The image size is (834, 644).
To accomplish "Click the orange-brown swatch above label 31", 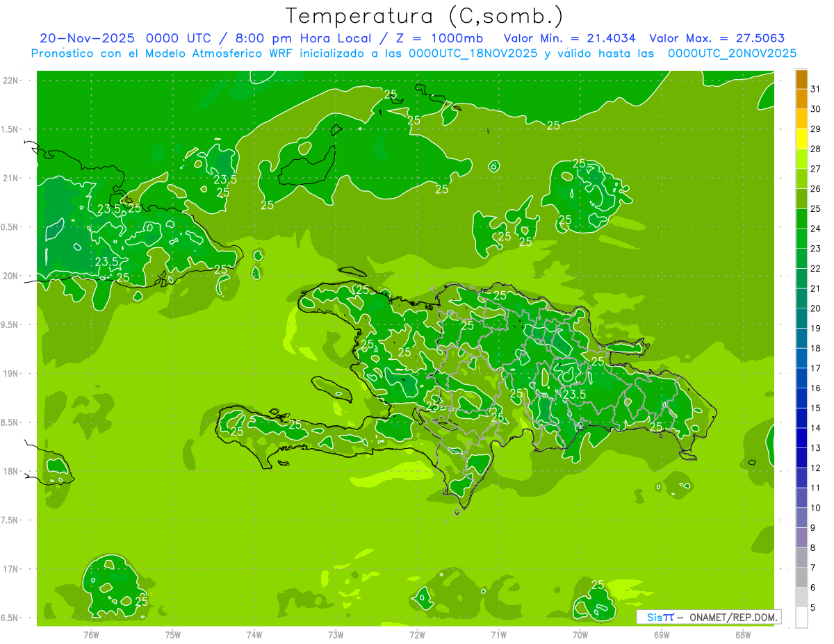I will click(801, 79).
